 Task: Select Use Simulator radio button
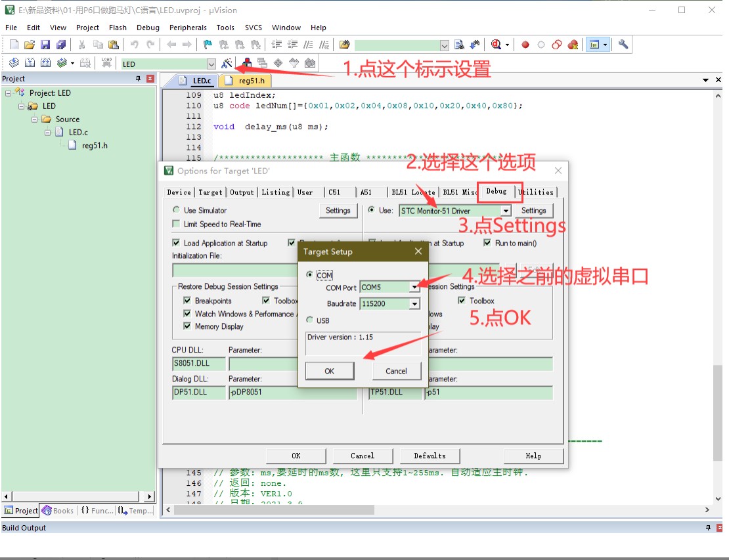click(x=176, y=210)
